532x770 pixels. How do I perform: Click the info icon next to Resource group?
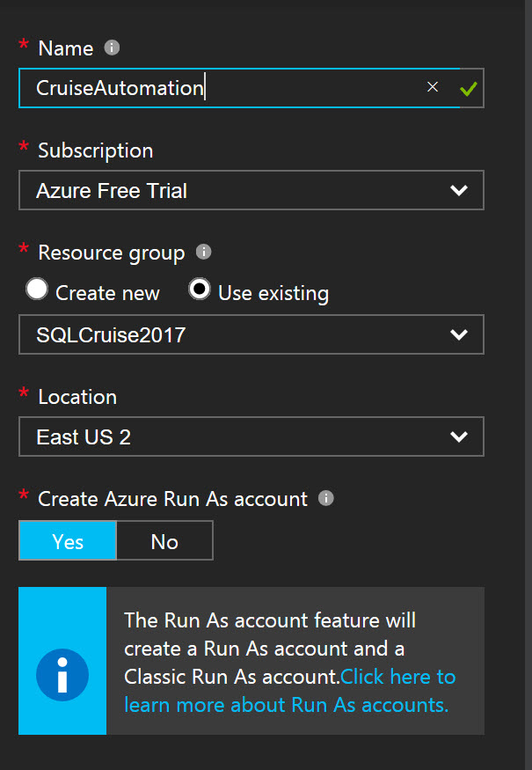click(203, 253)
